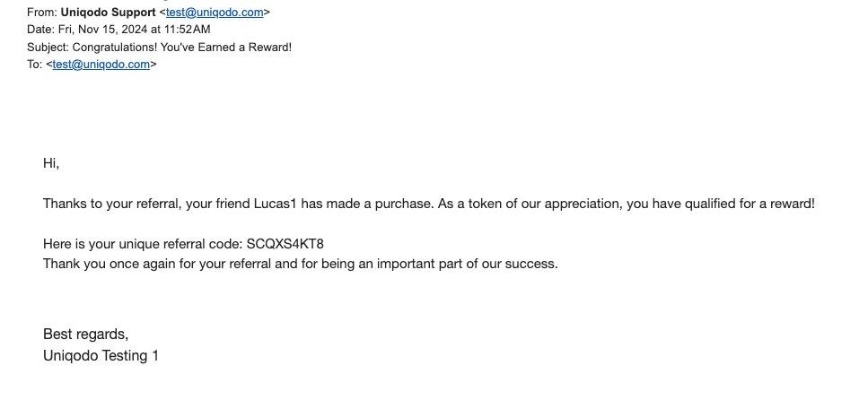Click the recipient email link in To line
868x400 pixels.
tap(101, 65)
